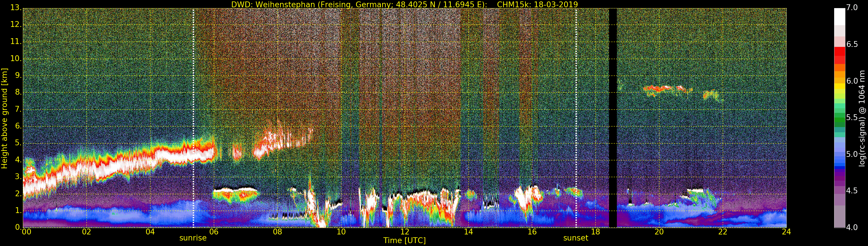Viewport: 868px width, 246px height.
Task: Select the 24 tick label on the time axis
Action: [786, 232]
